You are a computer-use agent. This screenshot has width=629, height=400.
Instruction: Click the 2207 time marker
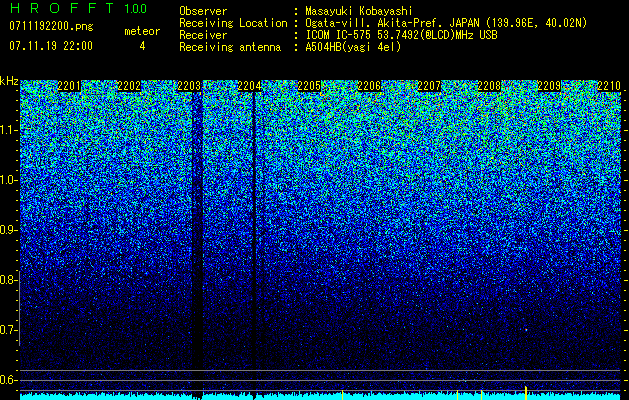coord(429,86)
